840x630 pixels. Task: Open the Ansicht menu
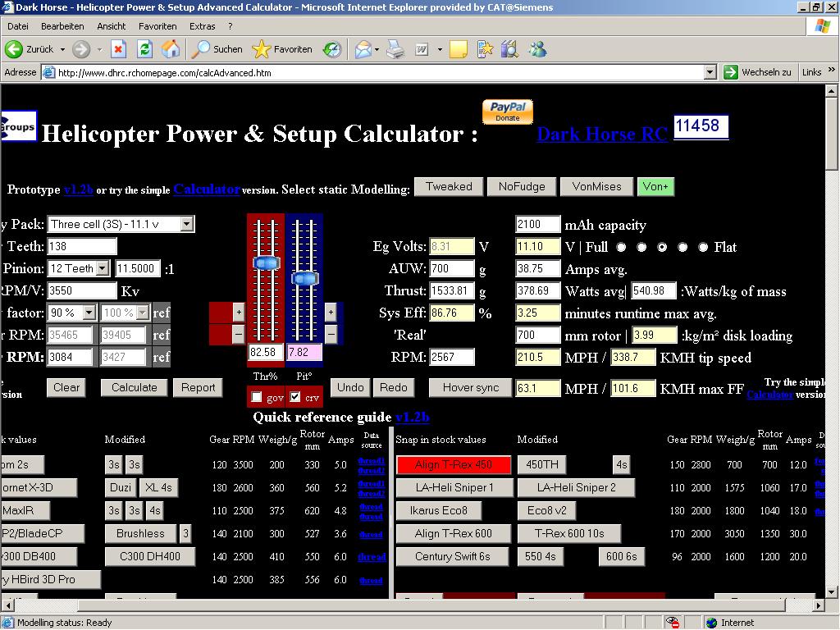pos(111,26)
